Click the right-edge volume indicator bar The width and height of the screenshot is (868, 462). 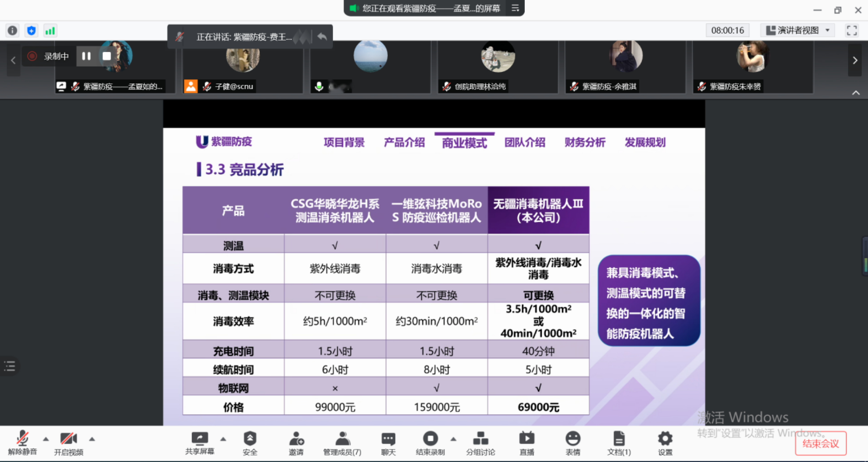865,256
